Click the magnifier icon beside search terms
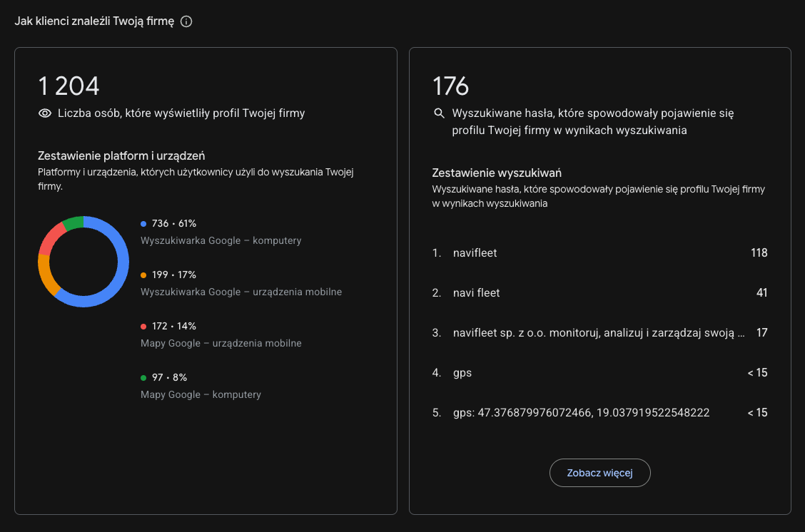 [x=439, y=113]
